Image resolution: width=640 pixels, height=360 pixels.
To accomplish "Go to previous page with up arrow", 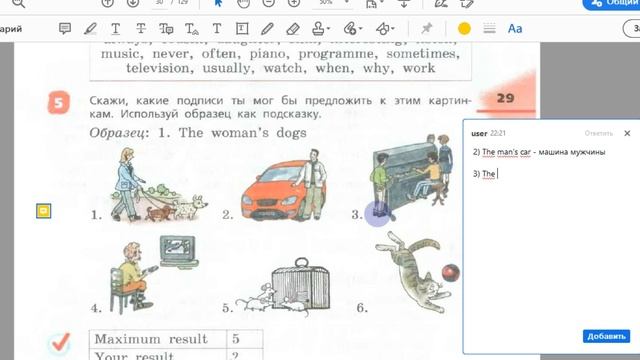I will click(107, 3).
